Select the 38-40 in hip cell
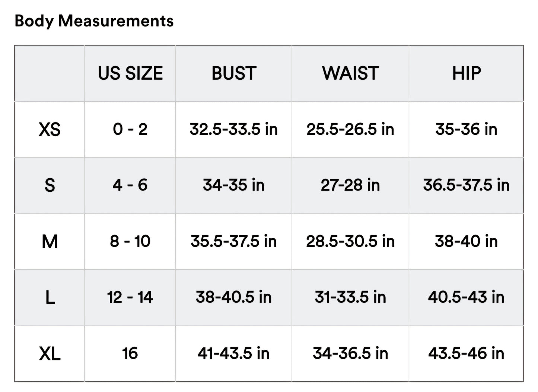The image size is (538, 392). 466,242
